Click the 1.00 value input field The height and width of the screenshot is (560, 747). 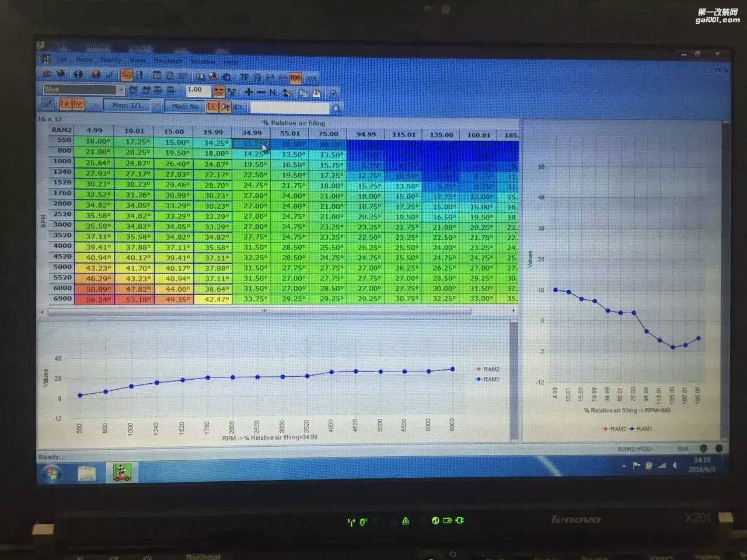point(197,90)
